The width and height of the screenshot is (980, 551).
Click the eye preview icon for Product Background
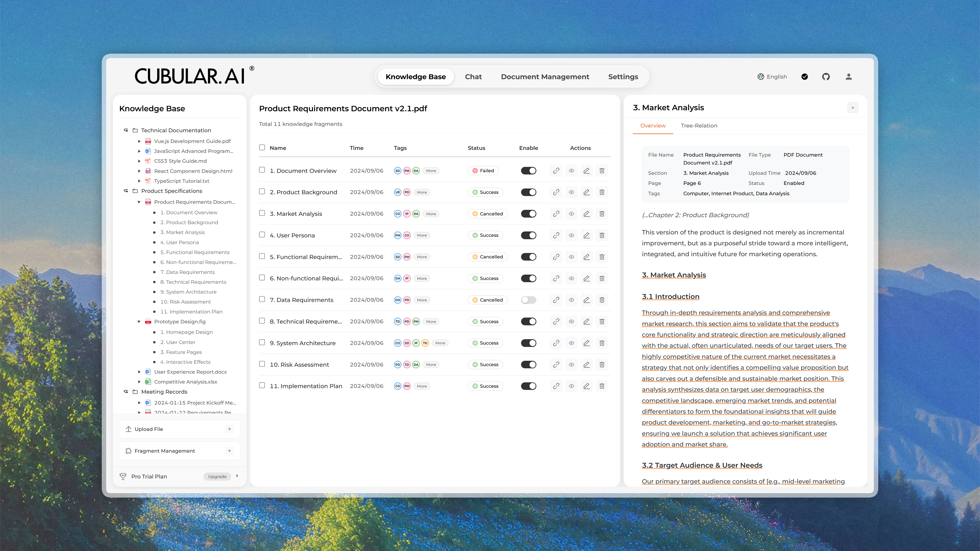571,192
